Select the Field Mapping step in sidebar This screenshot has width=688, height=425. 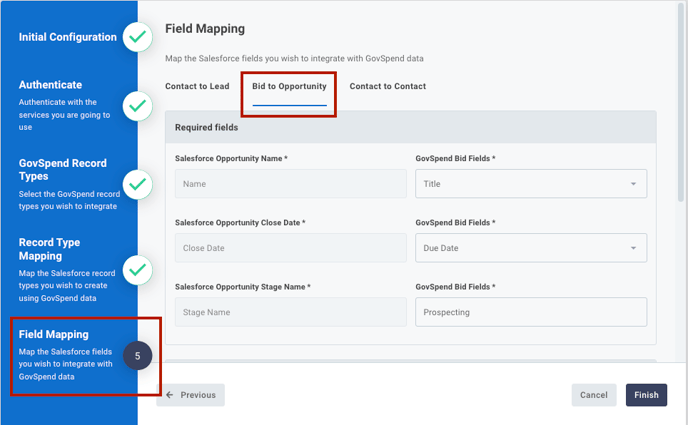click(x=54, y=335)
